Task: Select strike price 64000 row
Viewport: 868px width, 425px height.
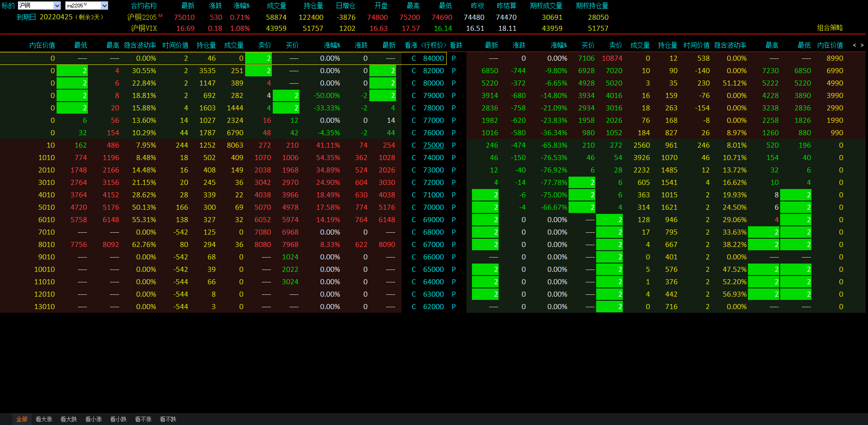Action: click(x=433, y=282)
